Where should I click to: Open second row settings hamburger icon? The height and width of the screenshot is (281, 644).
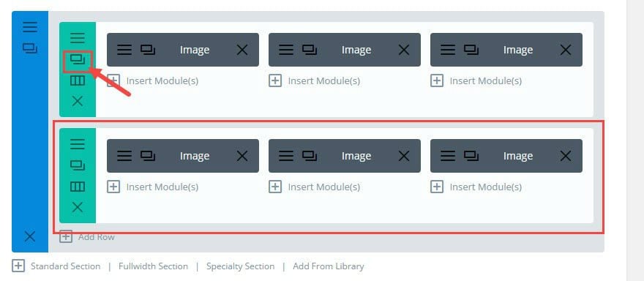pyautogui.click(x=78, y=144)
